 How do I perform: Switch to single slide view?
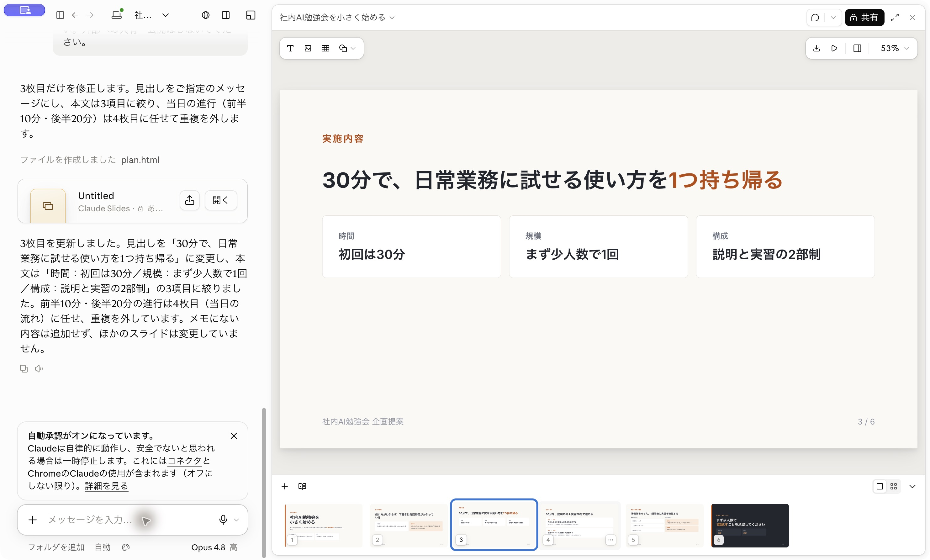pyautogui.click(x=880, y=486)
